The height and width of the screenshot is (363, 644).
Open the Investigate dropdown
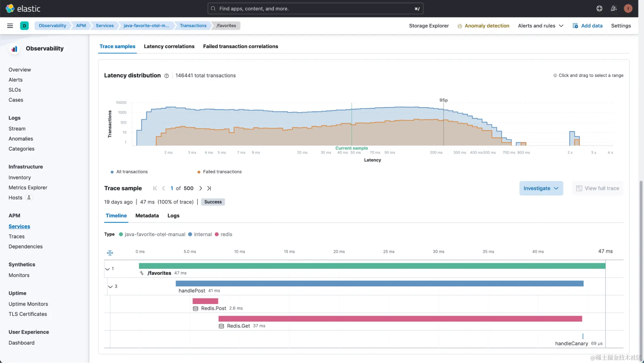point(541,188)
